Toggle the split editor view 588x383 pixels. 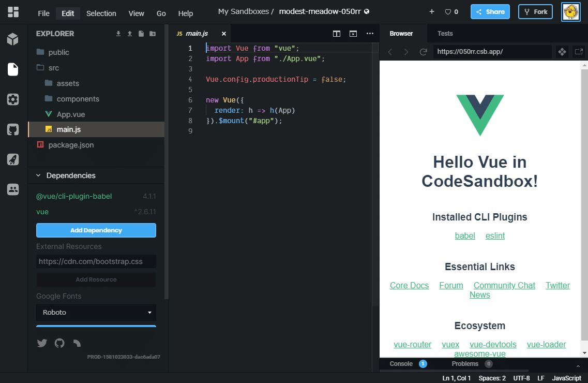(x=336, y=34)
